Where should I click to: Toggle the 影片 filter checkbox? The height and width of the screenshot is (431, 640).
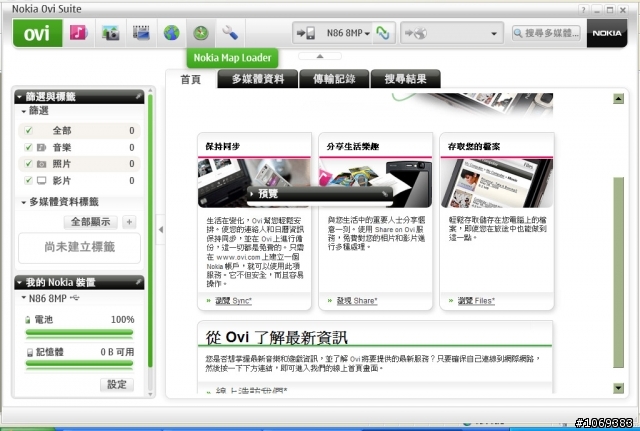(28, 180)
